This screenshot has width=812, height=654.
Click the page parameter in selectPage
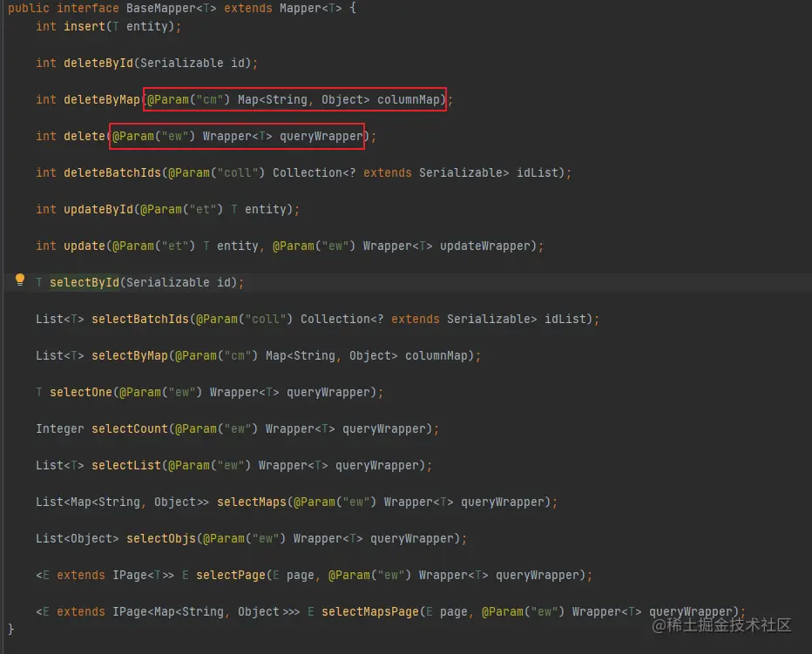click(300, 576)
